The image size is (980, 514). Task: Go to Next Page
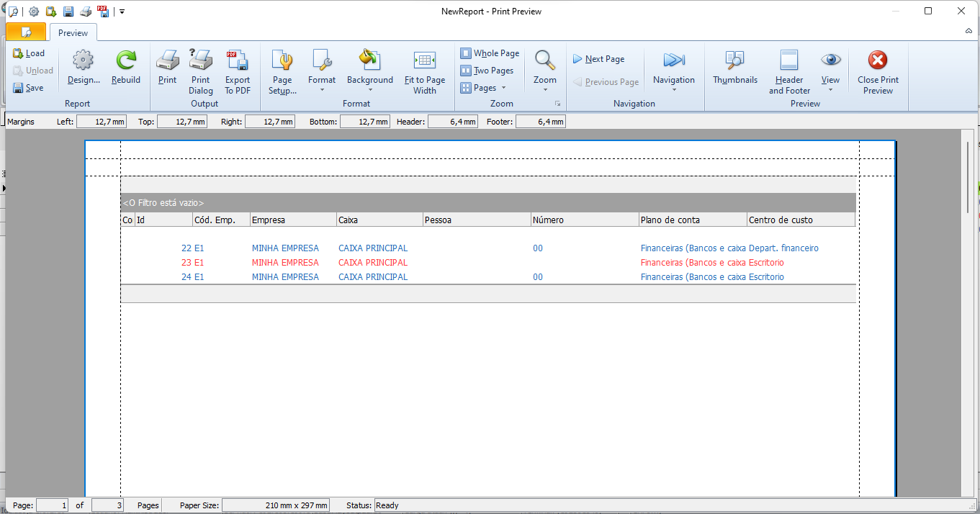598,59
